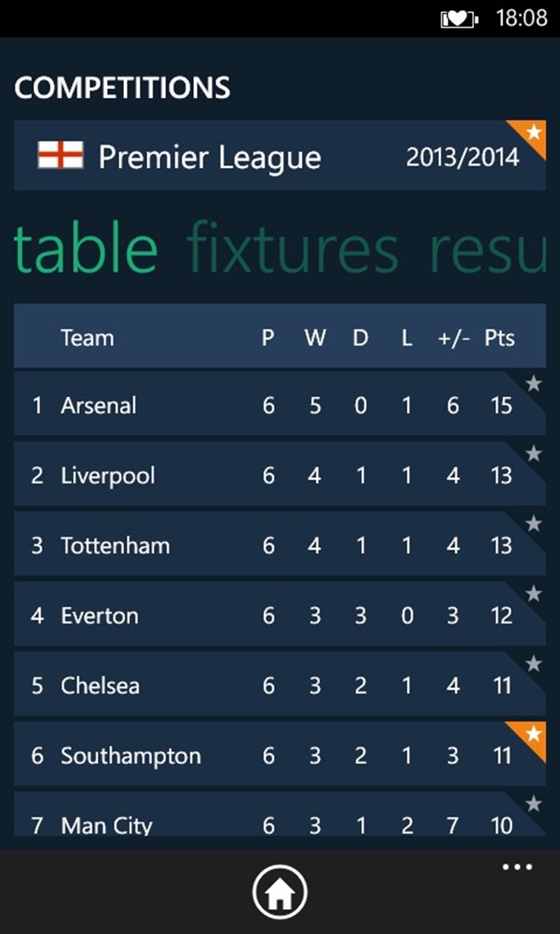Image resolution: width=560 pixels, height=934 pixels.
Task: Expand the Premier League competition picker
Action: [280, 156]
